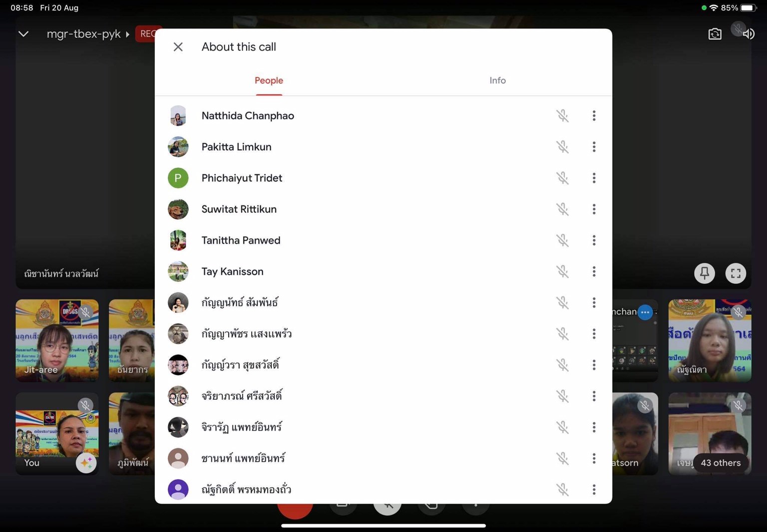Show the 43 others participants
Image resolution: width=767 pixels, height=532 pixels.
click(720, 463)
